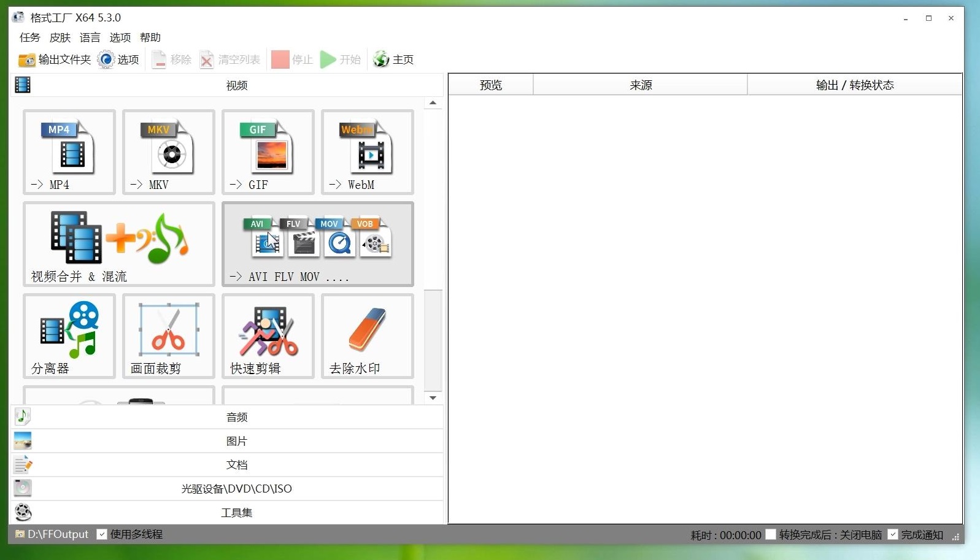The width and height of the screenshot is (980, 560).
Task: Open the 帮助 menu
Action: click(150, 37)
